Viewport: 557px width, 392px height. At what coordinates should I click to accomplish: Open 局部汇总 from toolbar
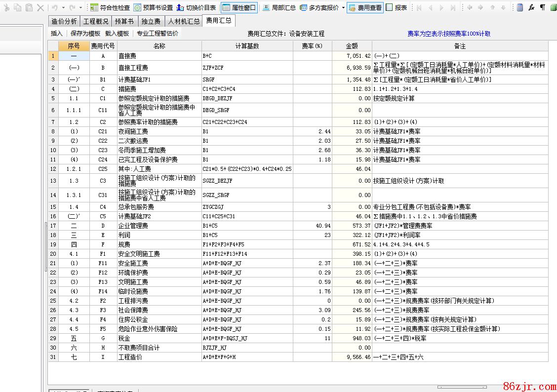pos(279,7)
